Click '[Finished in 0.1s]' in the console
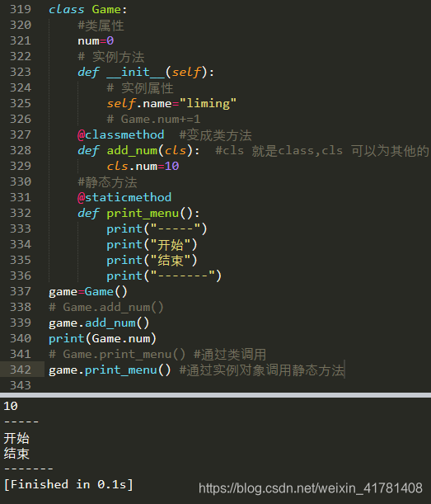 point(68,484)
